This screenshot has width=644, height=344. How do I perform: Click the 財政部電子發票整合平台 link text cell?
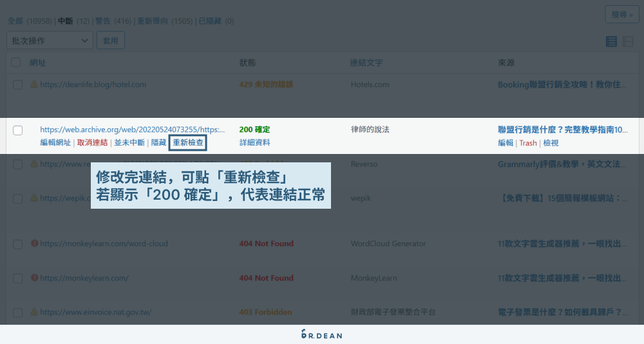(x=393, y=312)
